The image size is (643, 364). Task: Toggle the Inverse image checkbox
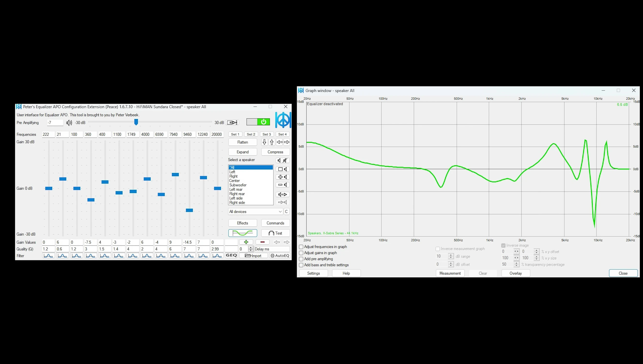503,245
